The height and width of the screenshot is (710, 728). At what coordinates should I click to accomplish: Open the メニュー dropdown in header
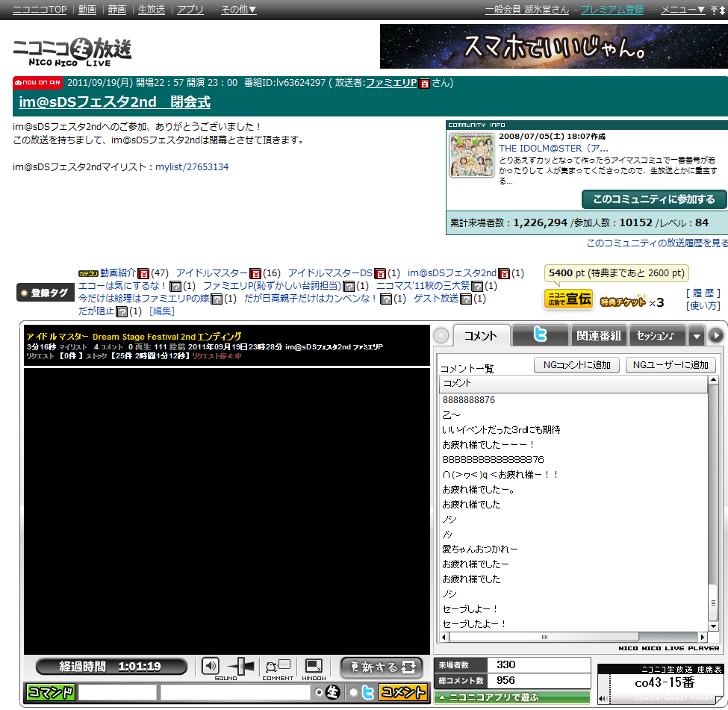(683, 10)
